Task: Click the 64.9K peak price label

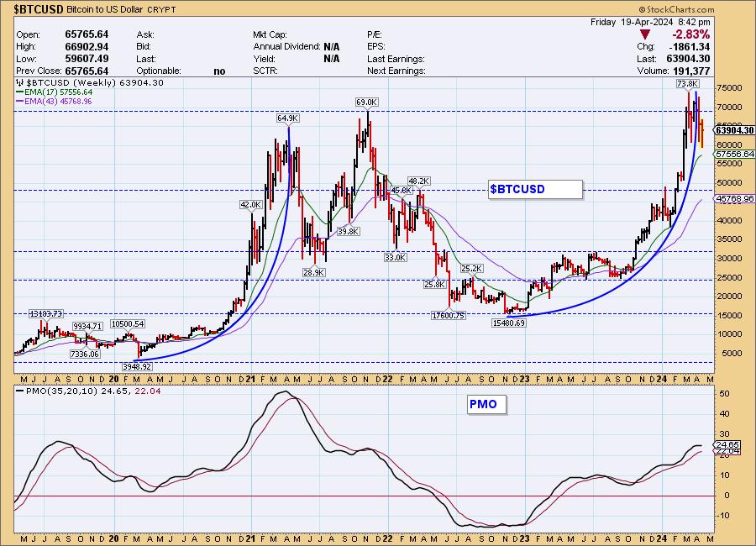Action: pyautogui.click(x=288, y=118)
